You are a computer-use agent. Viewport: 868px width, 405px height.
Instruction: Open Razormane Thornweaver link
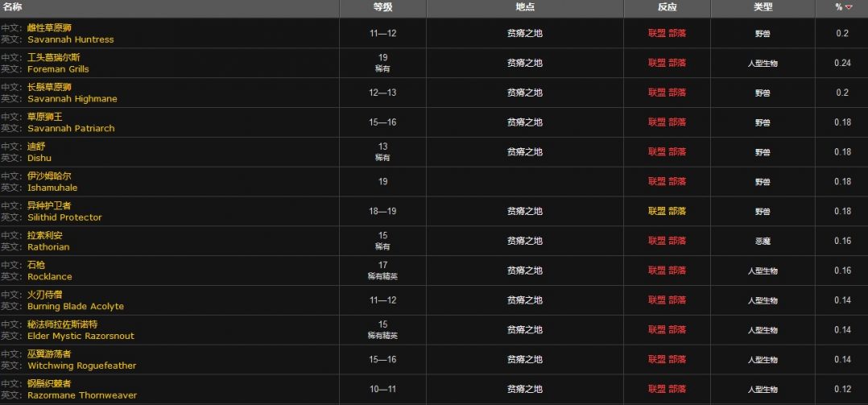[81, 395]
